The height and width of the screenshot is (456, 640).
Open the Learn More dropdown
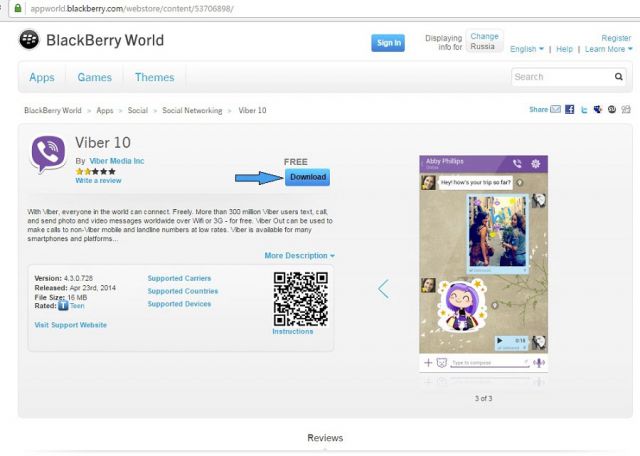(x=608, y=49)
